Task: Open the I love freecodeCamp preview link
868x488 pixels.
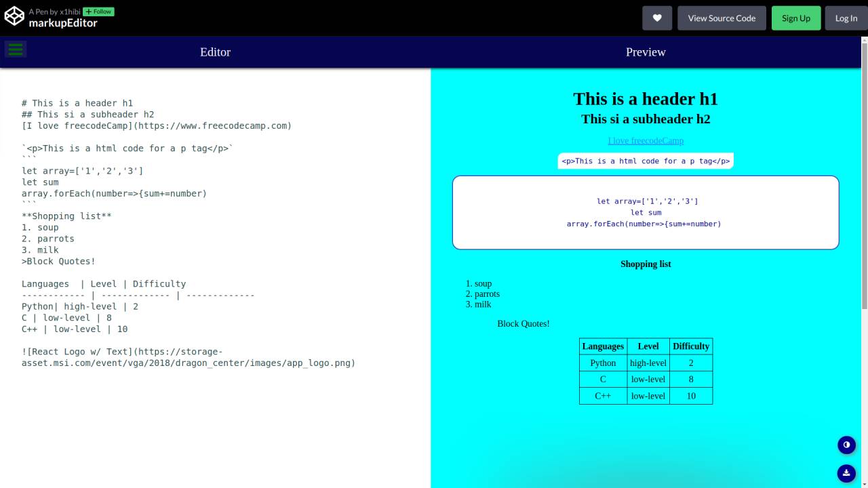Action: click(x=646, y=141)
